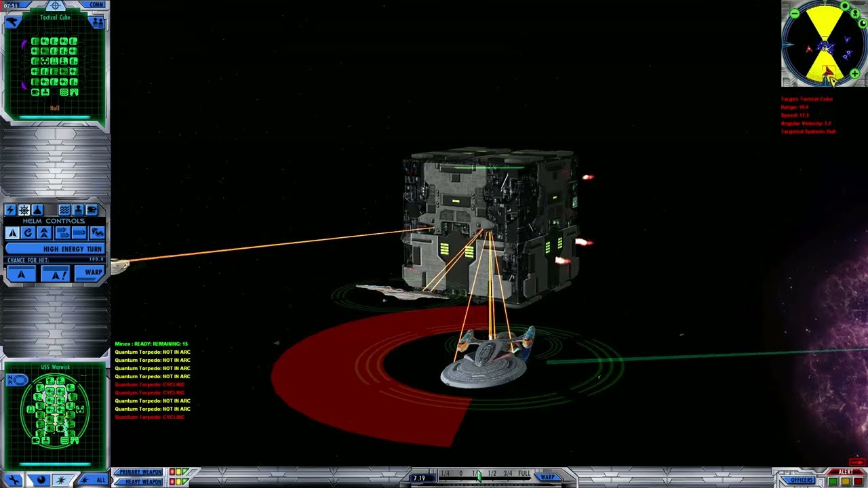The width and height of the screenshot is (868, 488).
Task: Set speed to FULL on speed bar
Action: click(524, 473)
